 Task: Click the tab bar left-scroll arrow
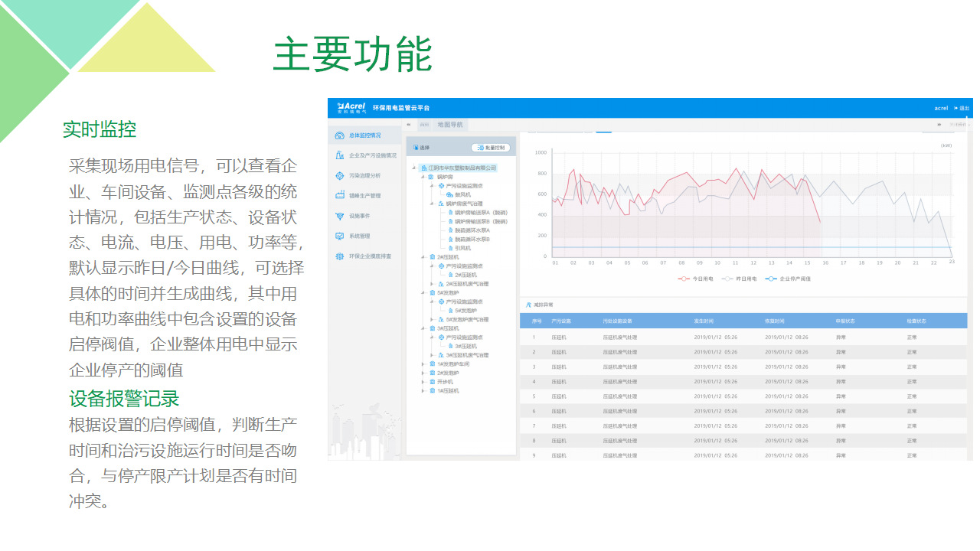(409, 125)
